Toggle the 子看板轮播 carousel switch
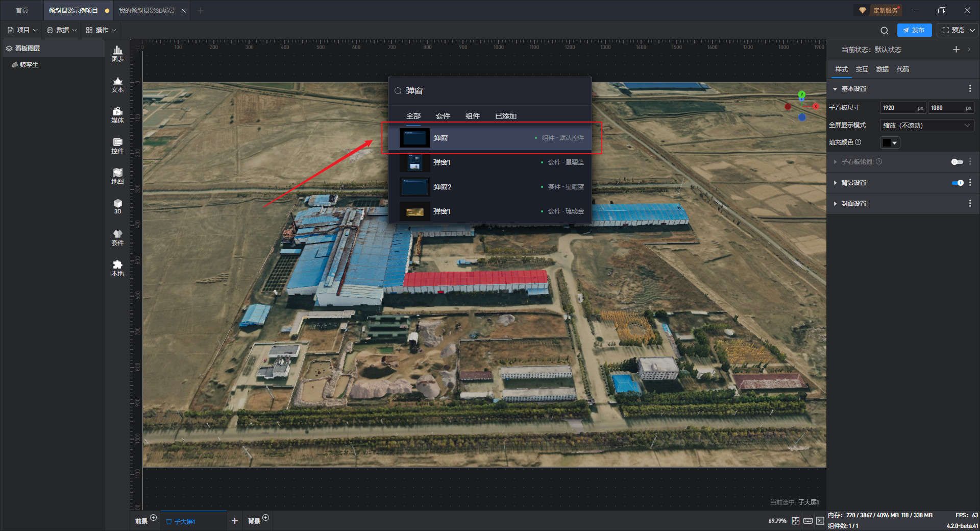980x531 pixels. coord(957,162)
